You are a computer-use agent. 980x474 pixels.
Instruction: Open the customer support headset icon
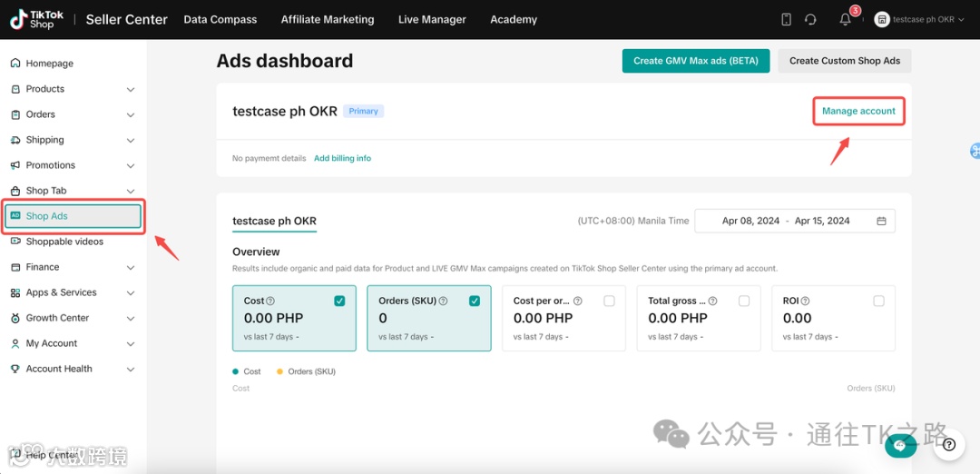coord(810,19)
